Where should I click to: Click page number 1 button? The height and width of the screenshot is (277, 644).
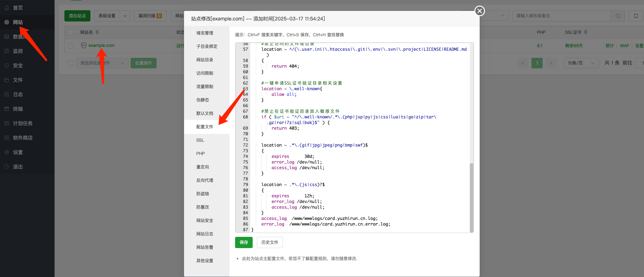537,63
